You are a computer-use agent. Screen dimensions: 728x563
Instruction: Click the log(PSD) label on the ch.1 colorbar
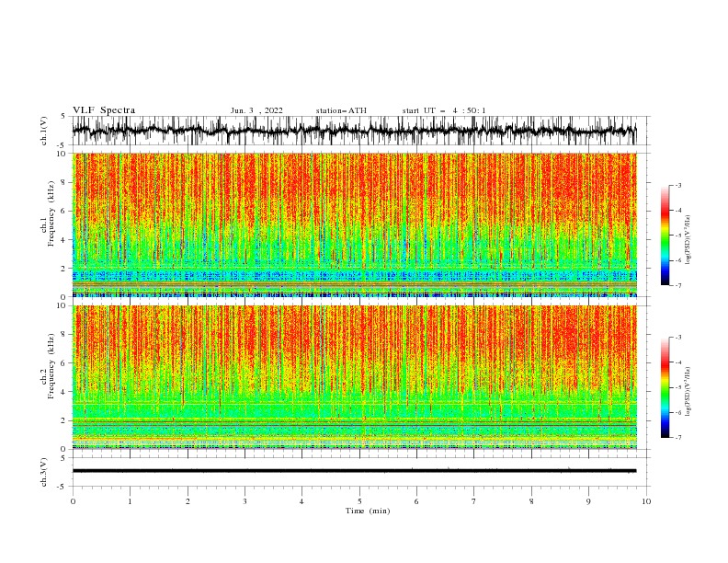pyautogui.click(x=688, y=240)
